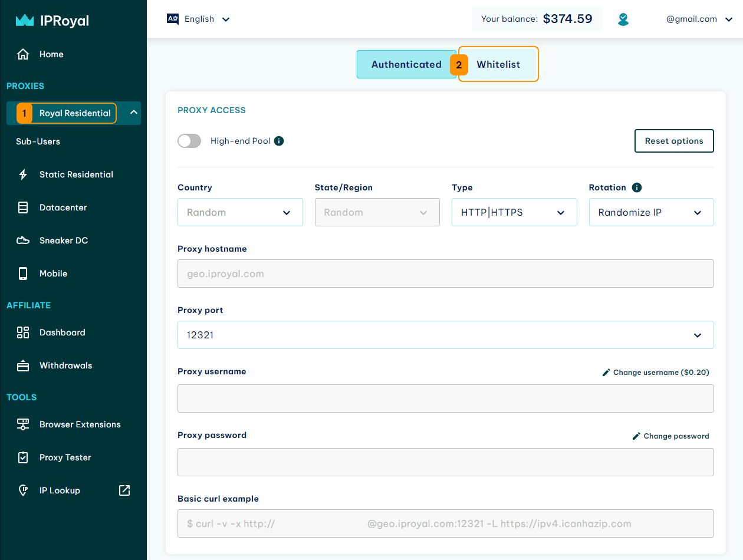Click the user avatar icon in header
The image size is (743, 560).
[x=623, y=19]
